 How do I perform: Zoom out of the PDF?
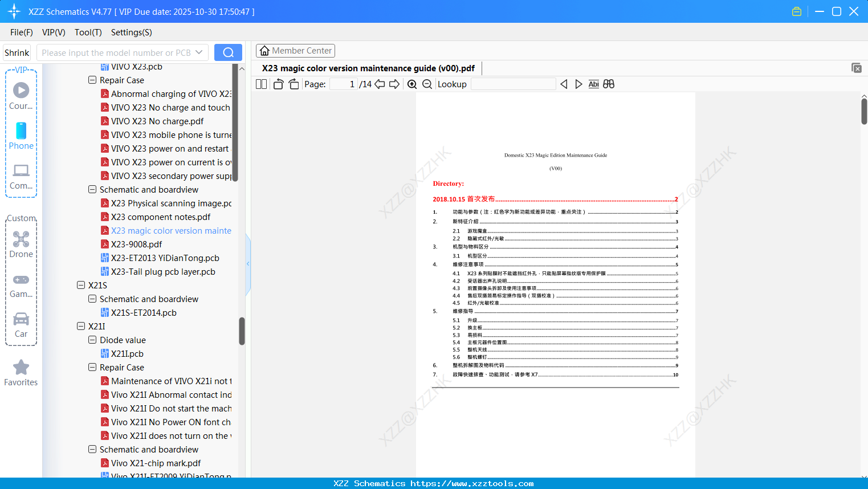pyautogui.click(x=427, y=84)
